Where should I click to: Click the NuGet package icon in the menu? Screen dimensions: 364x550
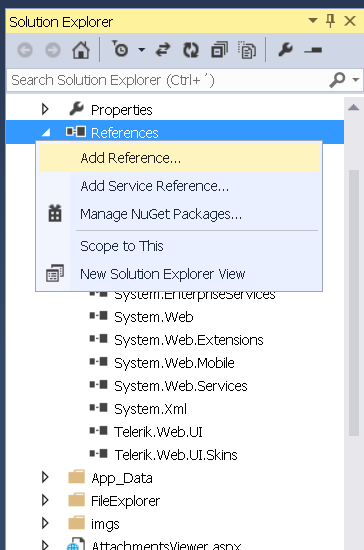point(55,213)
